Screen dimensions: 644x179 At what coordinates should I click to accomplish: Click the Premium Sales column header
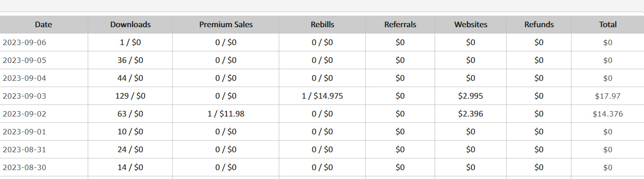[x=226, y=25]
